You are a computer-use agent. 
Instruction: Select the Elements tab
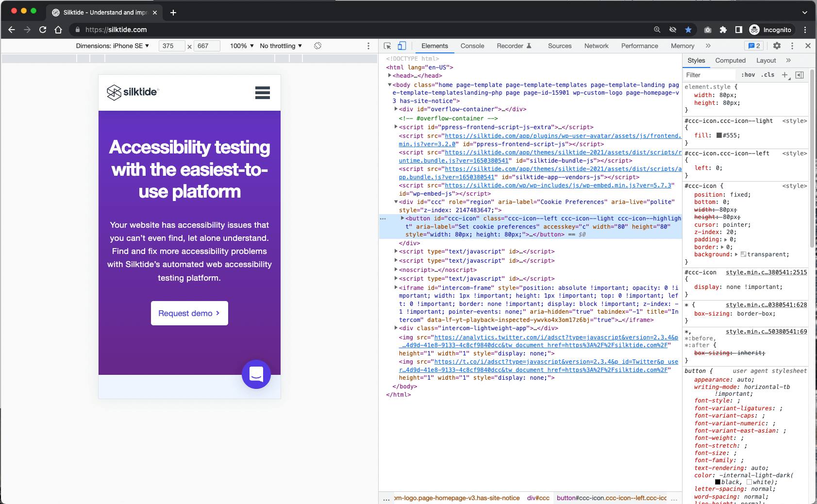pos(434,46)
